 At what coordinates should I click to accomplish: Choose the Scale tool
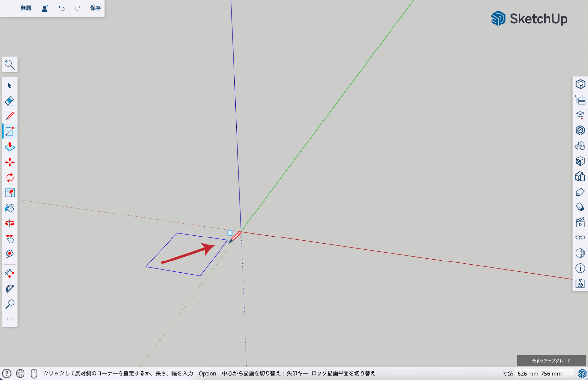(9, 193)
